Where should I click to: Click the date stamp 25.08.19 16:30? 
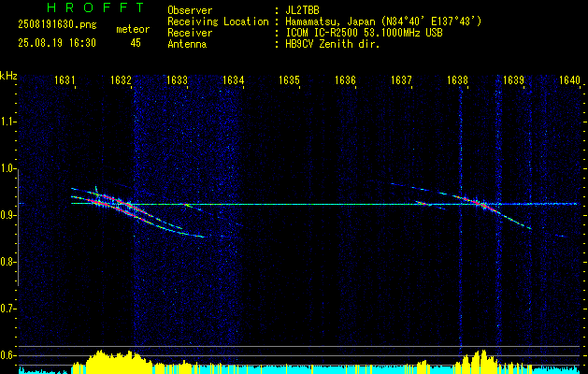coord(57,43)
